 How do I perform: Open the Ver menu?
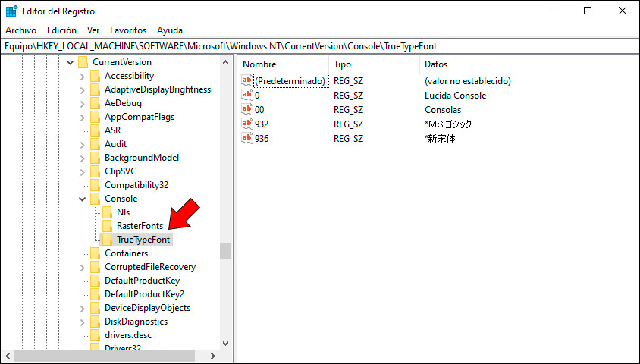[93, 30]
